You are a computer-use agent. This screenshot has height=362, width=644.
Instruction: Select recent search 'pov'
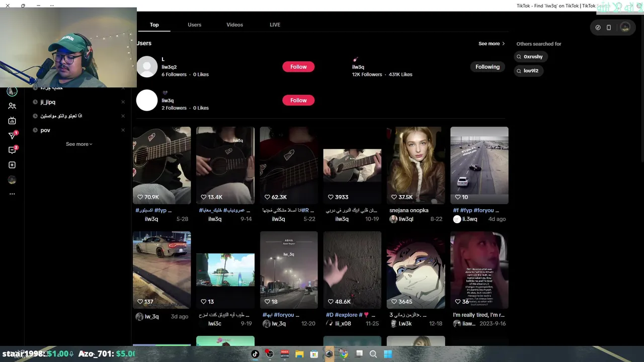click(45, 130)
